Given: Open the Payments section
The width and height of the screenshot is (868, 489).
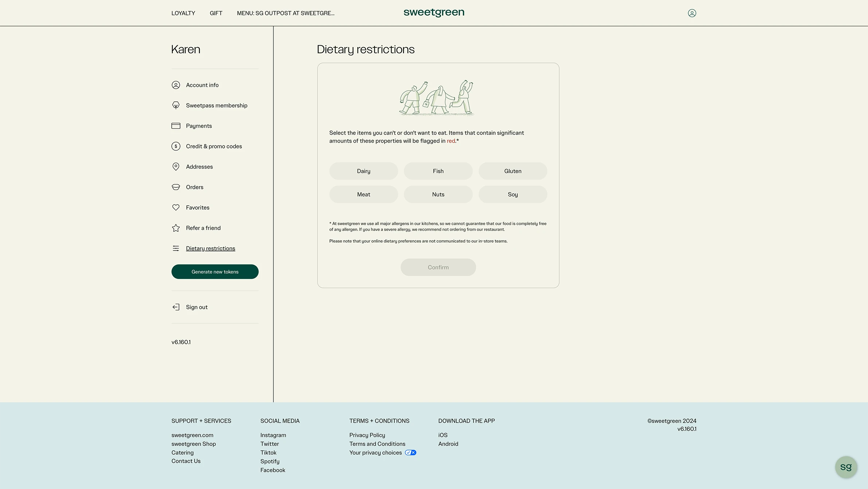Looking at the screenshot, I should tap(199, 126).
